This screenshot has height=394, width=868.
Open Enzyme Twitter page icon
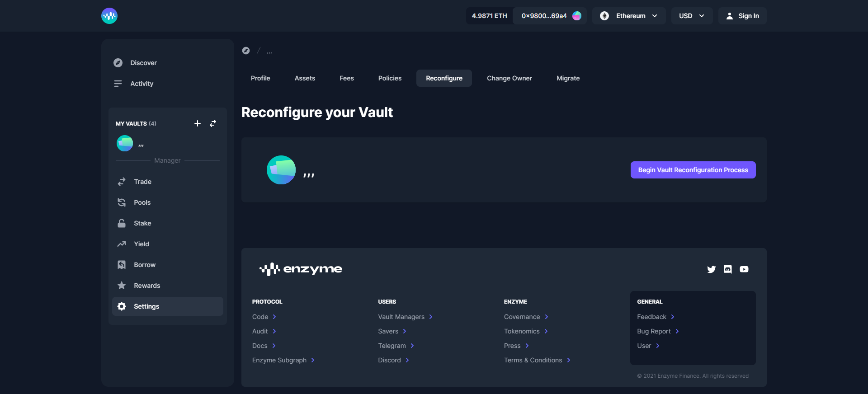coord(712,269)
